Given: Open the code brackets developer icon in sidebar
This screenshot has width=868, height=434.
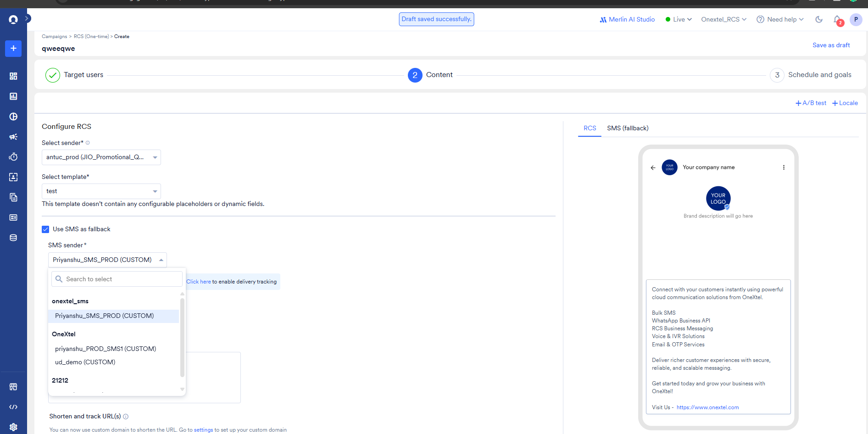Looking at the screenshot, I should pos(13,407).
